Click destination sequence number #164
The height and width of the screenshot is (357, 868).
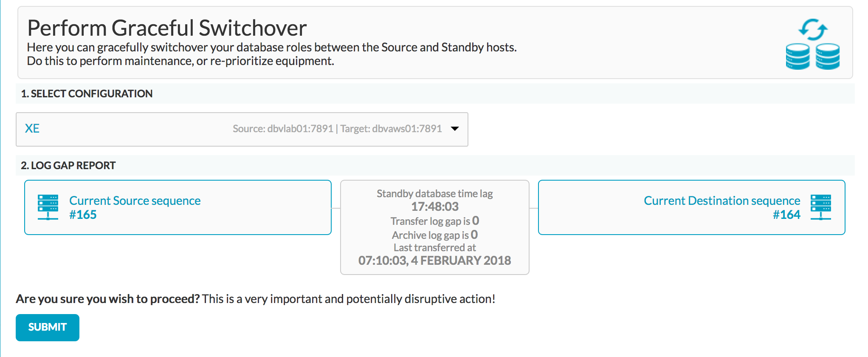(x=786, y=215)
